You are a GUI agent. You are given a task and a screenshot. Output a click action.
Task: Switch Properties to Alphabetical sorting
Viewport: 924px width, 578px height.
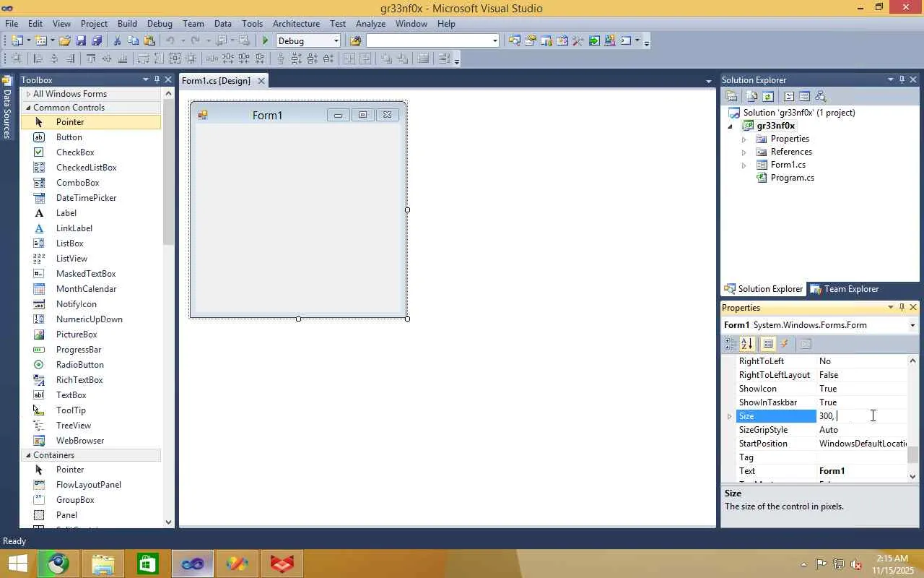(747, 344)
